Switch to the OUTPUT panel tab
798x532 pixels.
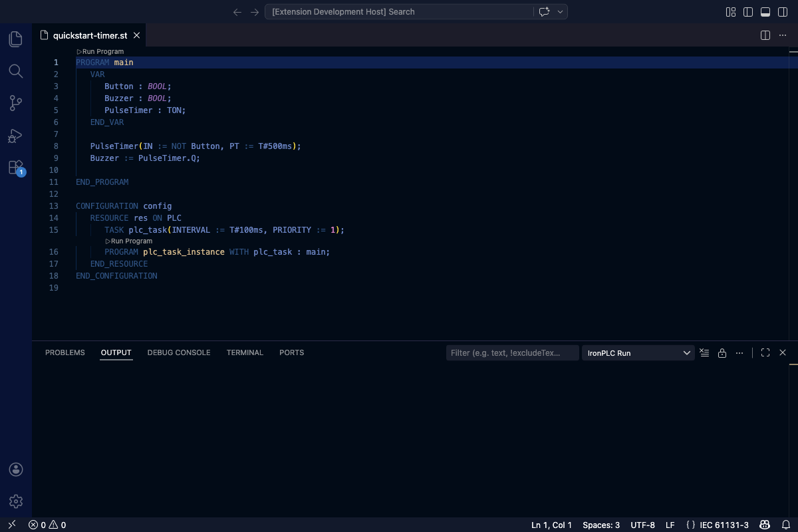[116, 352]
